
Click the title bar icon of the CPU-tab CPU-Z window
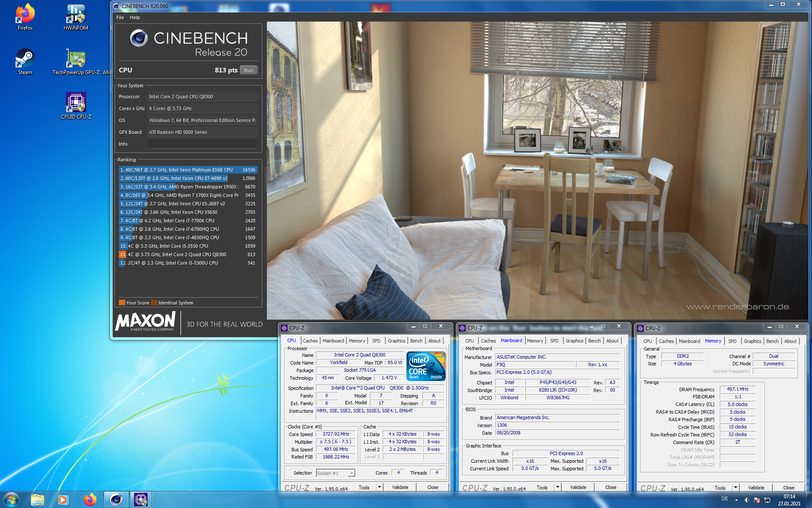tap(284, 328)
